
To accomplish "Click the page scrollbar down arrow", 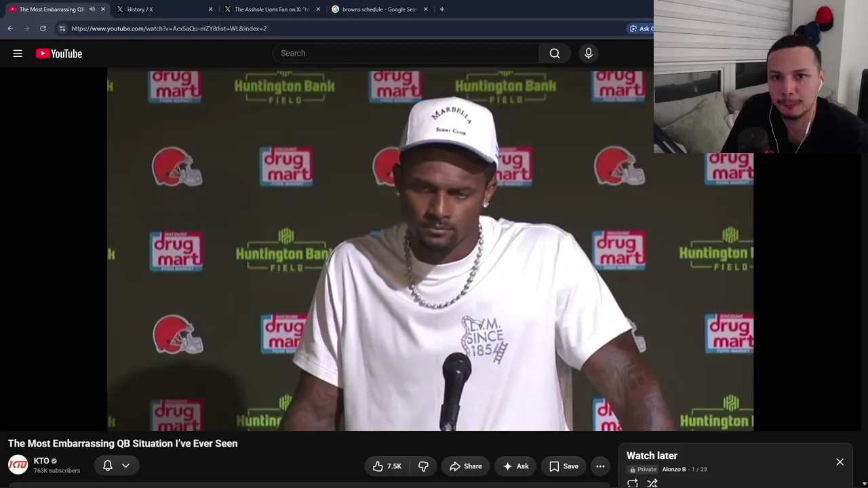I will tap(864, 484).
